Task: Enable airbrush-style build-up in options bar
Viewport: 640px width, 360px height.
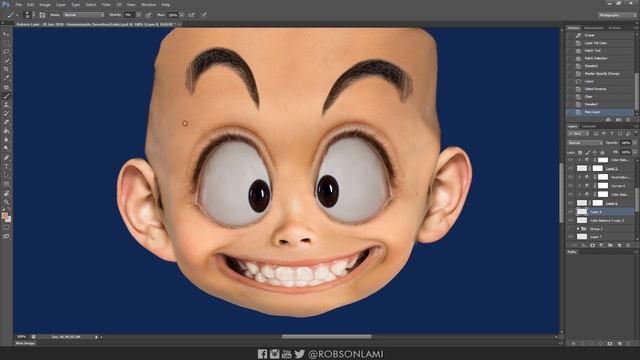Action: pos(191,15)
